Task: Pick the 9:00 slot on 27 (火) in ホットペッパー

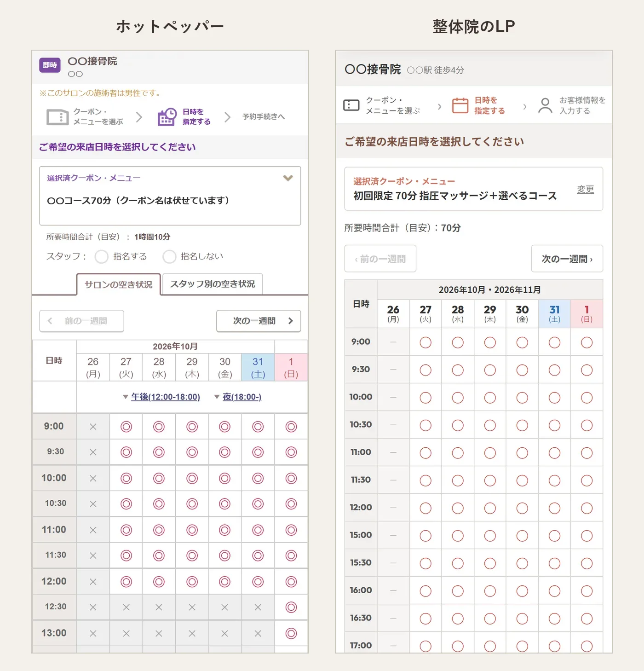Action: point(126,427)
